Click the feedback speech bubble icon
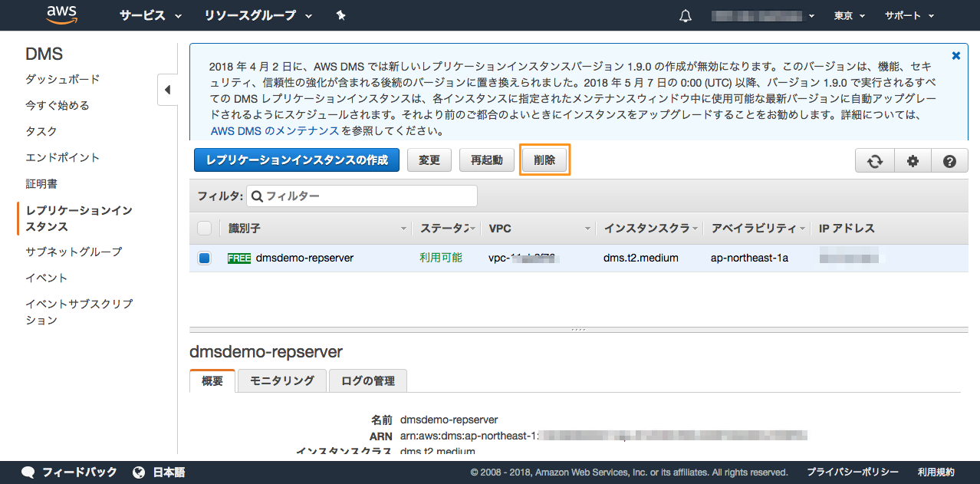Viewport: 980px width, 484px height. pyautogui.click(x=28, y=472)
